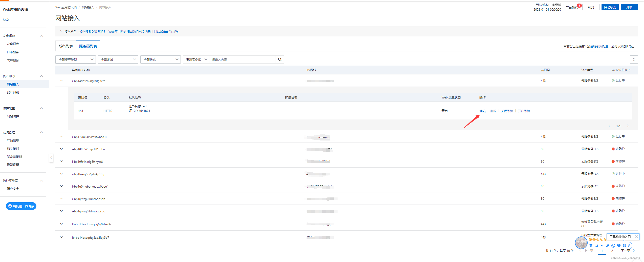The image size is (644, 262).
Task: Click the refresh list icon
Action: click(634, 59)
